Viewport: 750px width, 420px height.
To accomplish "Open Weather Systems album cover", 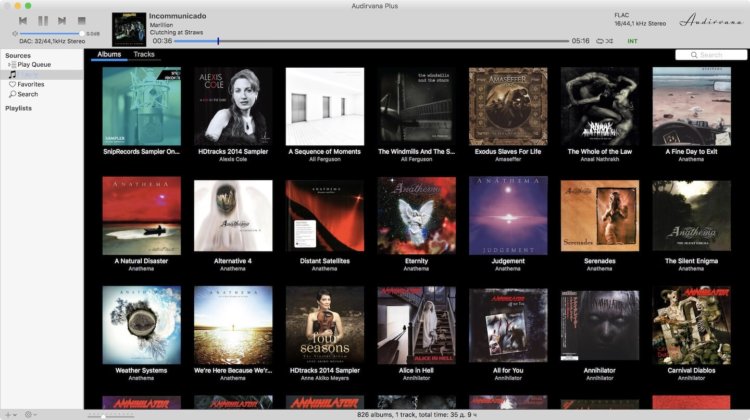I will 142,325.
